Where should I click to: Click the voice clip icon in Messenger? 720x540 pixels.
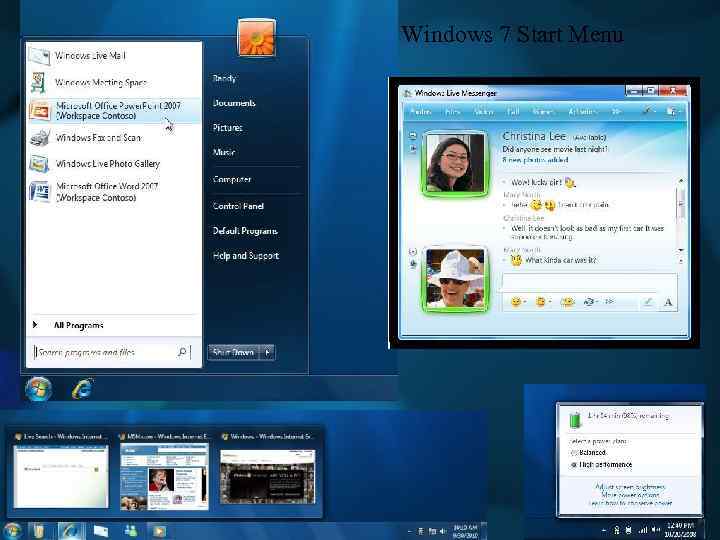click(590, 302)
